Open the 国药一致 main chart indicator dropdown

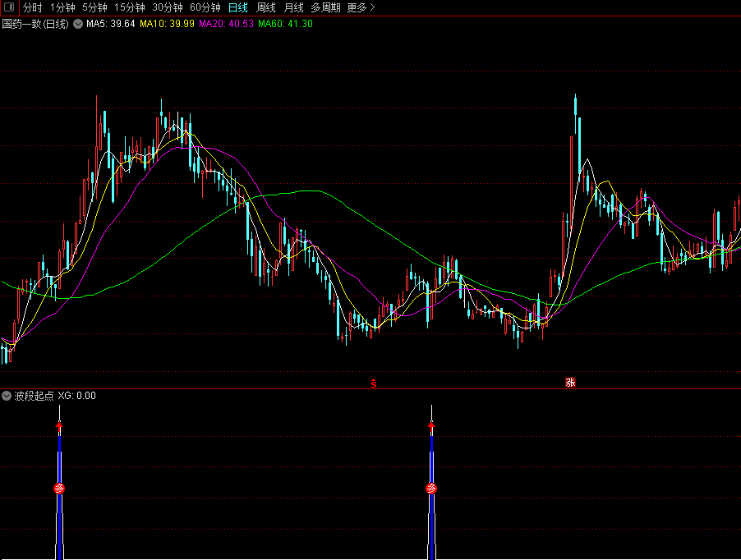pyautogui.click(x=78, y=24)
